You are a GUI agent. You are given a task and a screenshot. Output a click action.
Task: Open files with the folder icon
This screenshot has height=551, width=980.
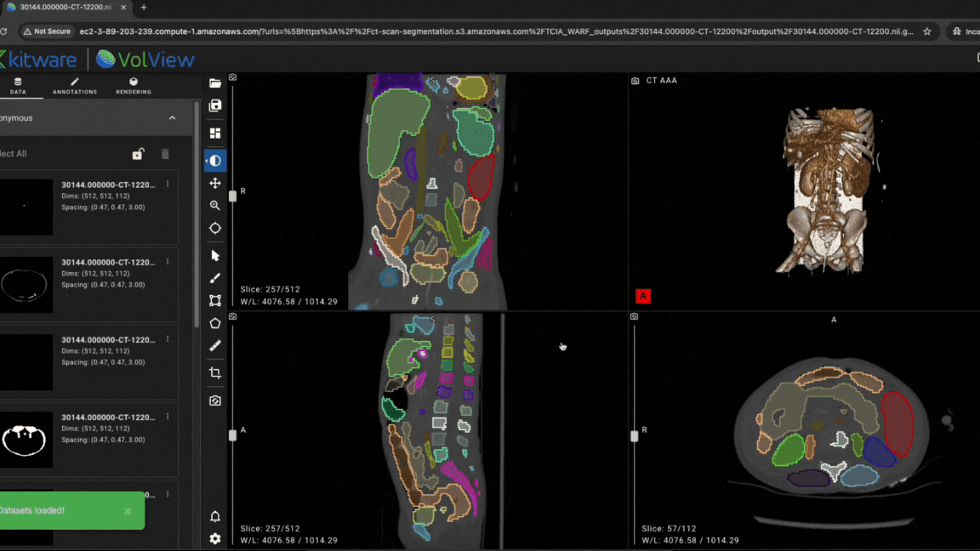point(215,83)
